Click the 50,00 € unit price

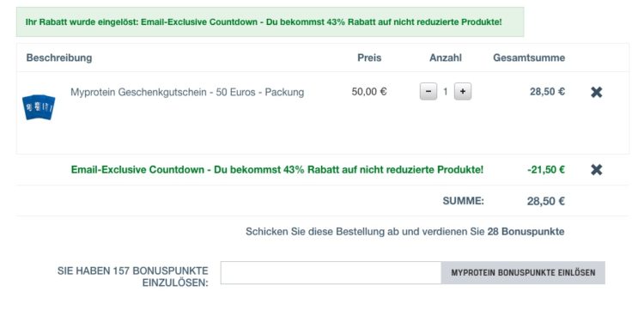tap(369, 92)
